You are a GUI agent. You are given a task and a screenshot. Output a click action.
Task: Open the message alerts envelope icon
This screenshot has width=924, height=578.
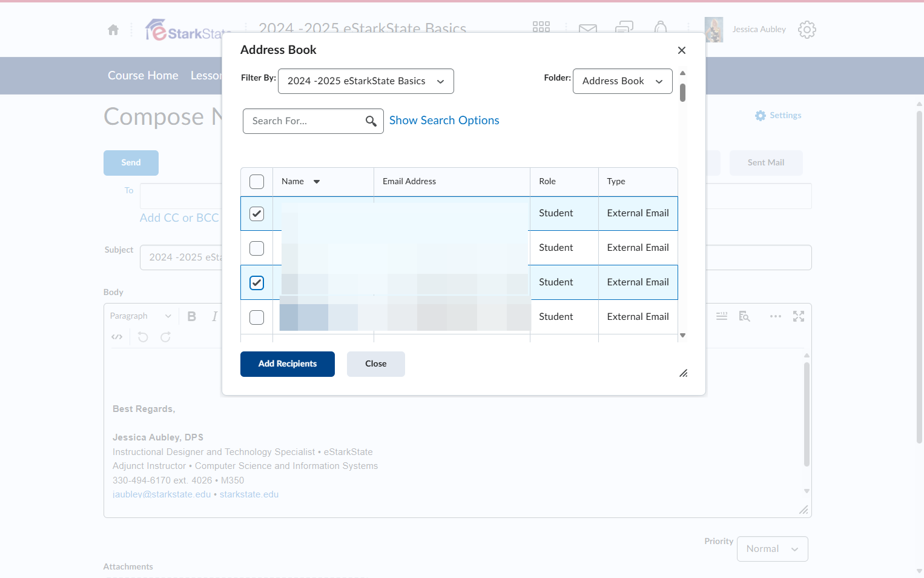588,28
